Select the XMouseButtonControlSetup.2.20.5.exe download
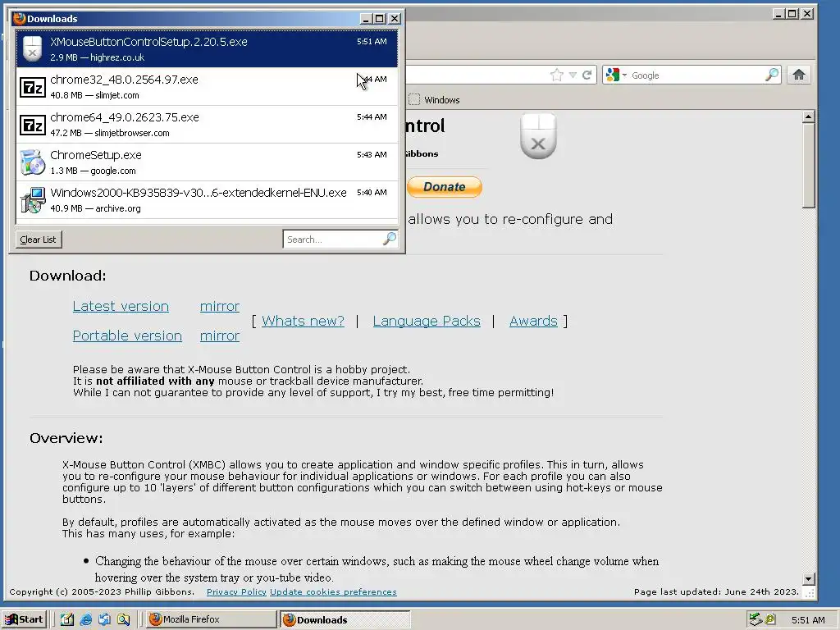Screen dimensions: 840x630 [x=207, y=48]
